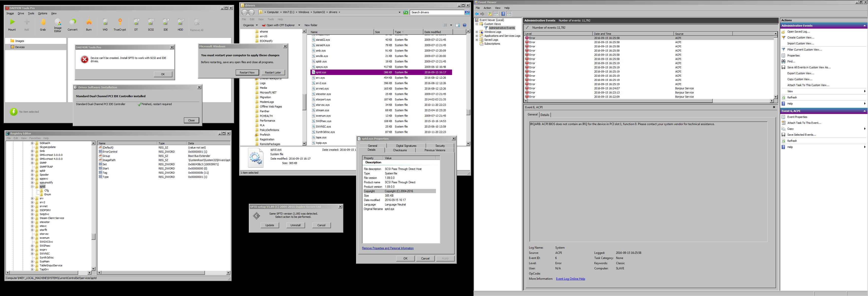Screen dimensions: 868x296
Task: Open the Details tab of Event 6
Action: (x=545, y=115)
